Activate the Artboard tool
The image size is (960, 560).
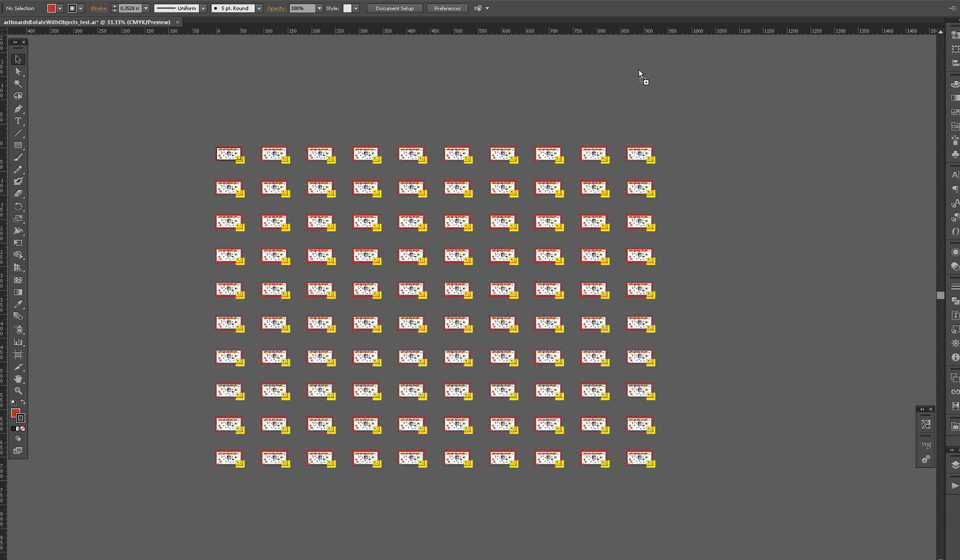(18, 355)
